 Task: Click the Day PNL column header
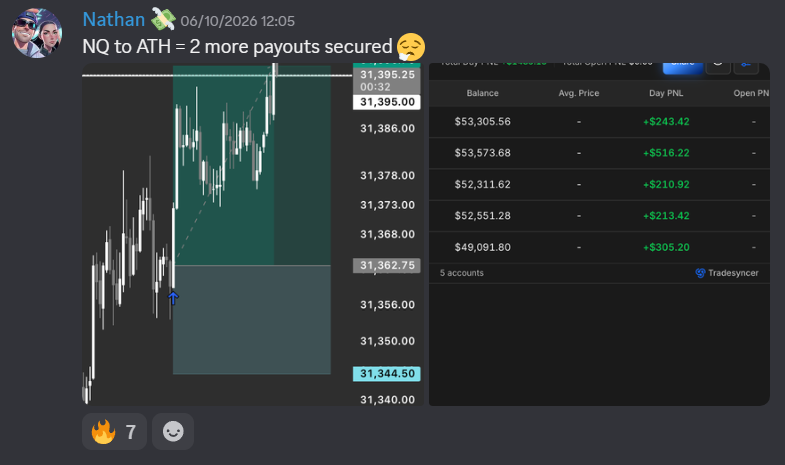click(x=666, y=93)
